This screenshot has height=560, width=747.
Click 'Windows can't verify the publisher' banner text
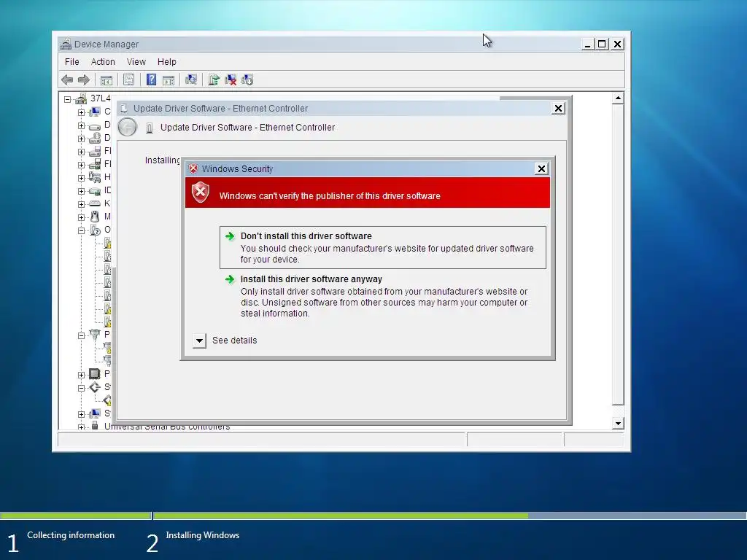tap(330, 196)
